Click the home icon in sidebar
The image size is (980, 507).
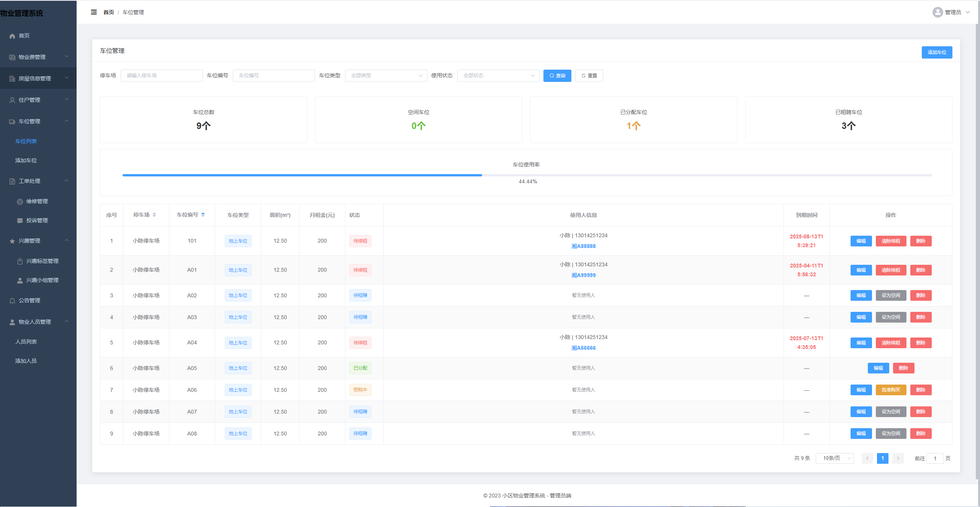pos(12,36)
